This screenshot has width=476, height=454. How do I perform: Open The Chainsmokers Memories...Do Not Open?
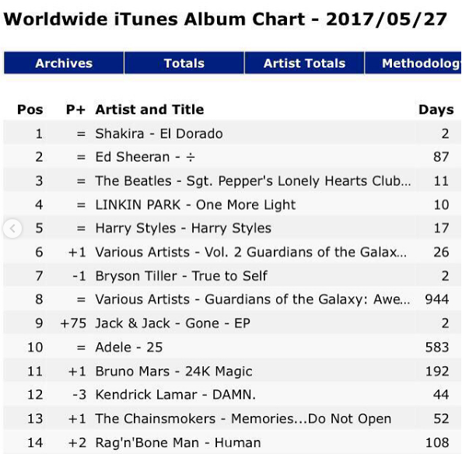(x=243, y=419)
